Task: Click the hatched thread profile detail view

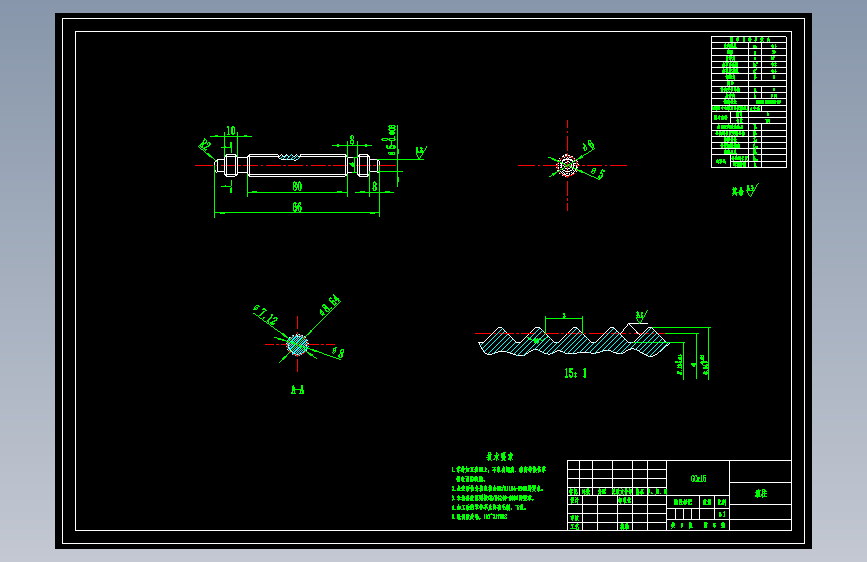Action: pos(574,341)
